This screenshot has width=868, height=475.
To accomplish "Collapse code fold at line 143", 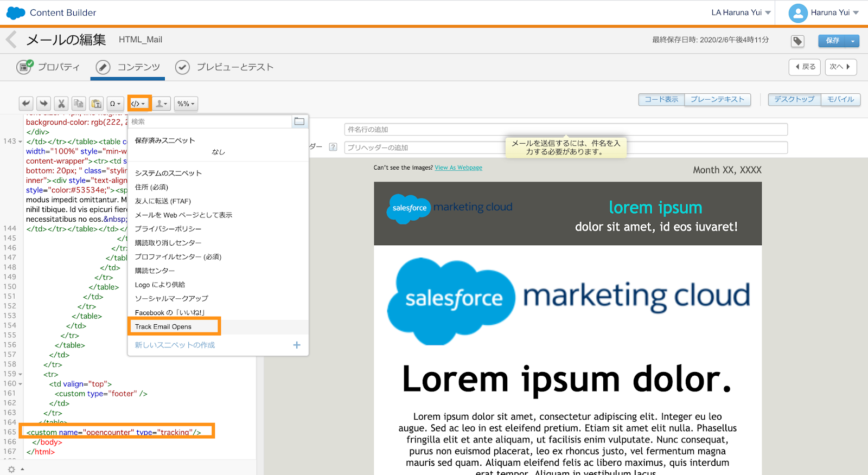I will pos(21,142).
